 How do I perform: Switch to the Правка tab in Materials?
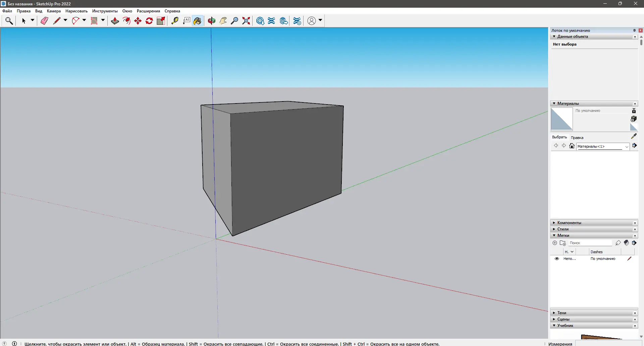coord(577,138)
